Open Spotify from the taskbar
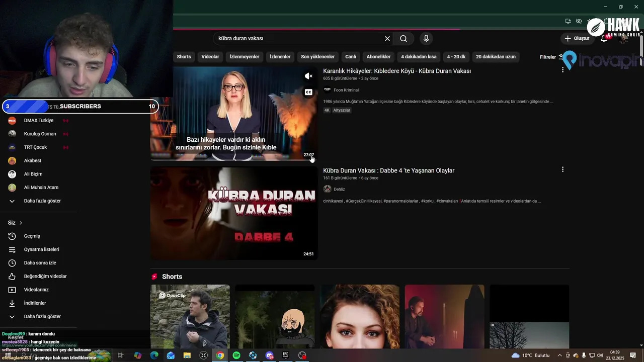 click(x=236, y=355)
